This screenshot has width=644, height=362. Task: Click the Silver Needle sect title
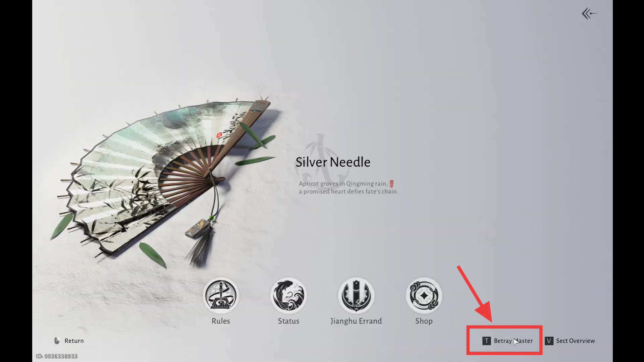click(333, 162)
